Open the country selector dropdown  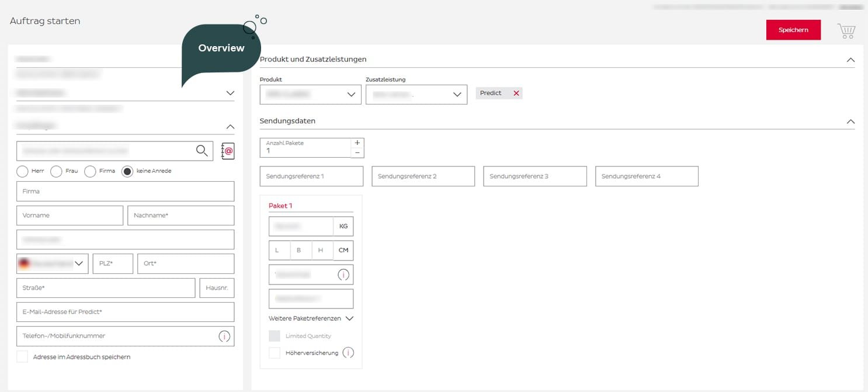(x=53, y=263)
